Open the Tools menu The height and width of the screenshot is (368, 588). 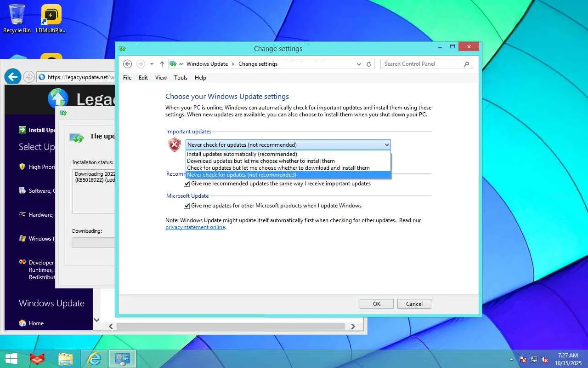pos(181,78)
